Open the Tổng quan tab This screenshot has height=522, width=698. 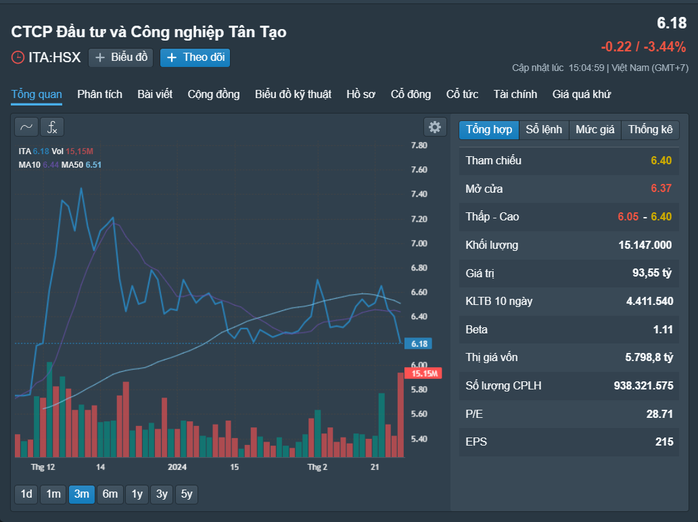pyautogui.click(x=37, y=94)
